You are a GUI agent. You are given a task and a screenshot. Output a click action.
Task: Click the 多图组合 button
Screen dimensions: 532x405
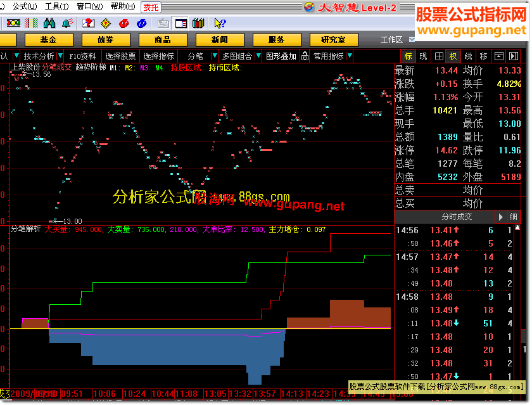pyautogui.click(x=237, y=56)
